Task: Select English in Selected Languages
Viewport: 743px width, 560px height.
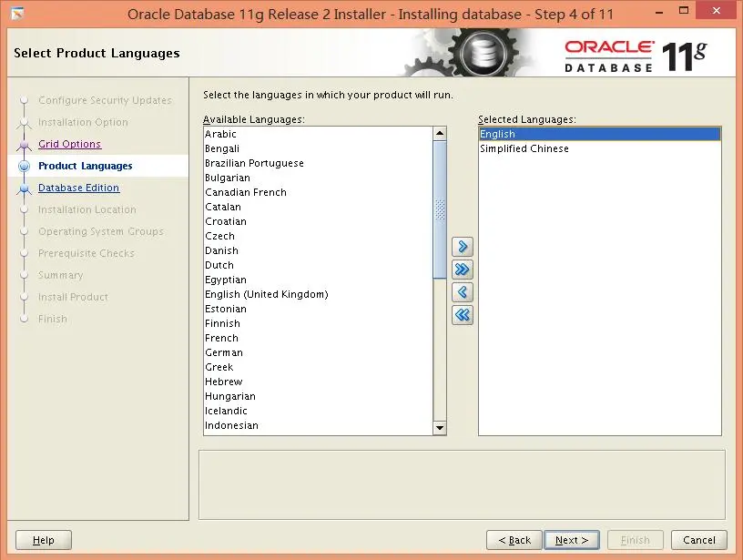Action: tap(600, 134)
